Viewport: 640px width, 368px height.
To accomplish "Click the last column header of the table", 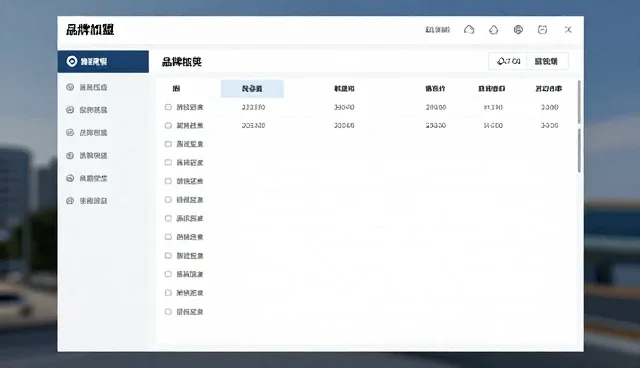I will coord(549,89).
